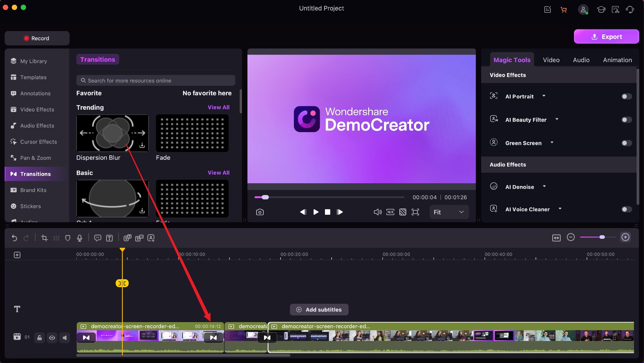The image size is (644, 363).
Task: Click the avatar portrait icon in timeline toolbar
Action: pyautogui.click(x=151, y=238)
